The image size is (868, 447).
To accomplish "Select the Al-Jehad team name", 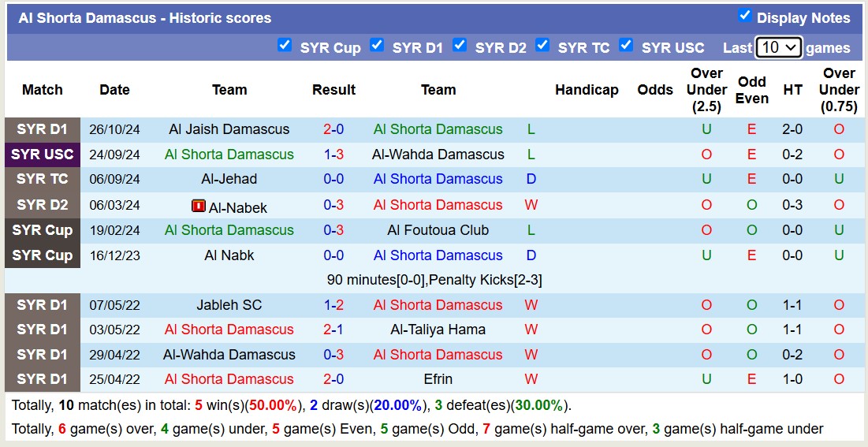I will [x=229, y=179].
